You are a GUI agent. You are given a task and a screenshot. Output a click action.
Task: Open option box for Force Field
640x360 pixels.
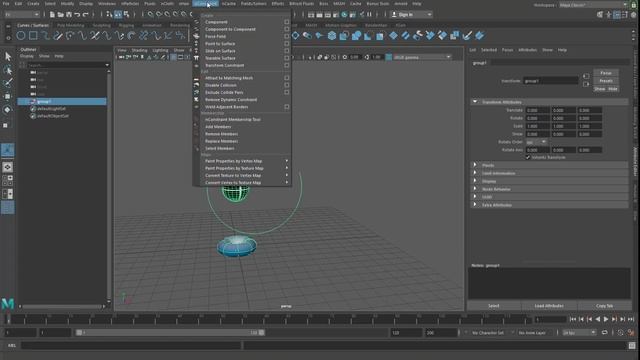[x=287, y=36]
